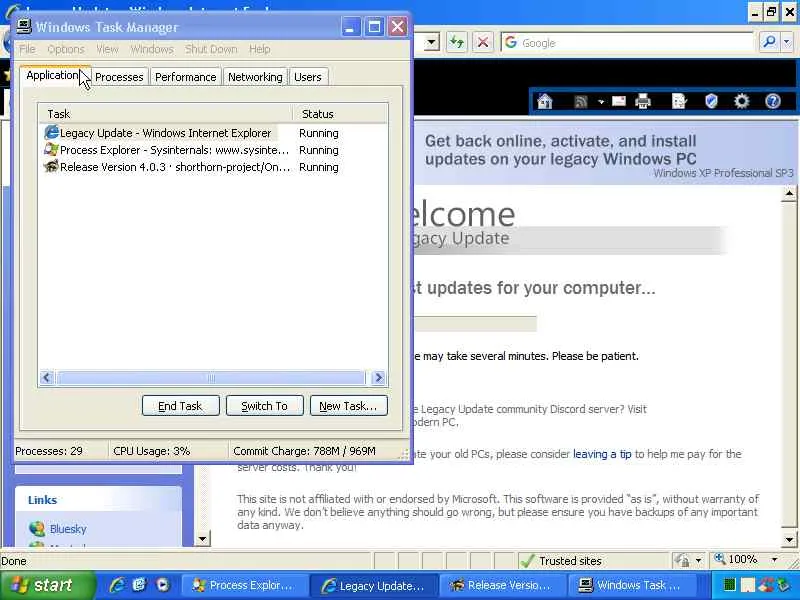The height and width of the screenshot is (600, 800).
Task: Click the task list left scroll arrow
Action: click(x=47, y=378)
